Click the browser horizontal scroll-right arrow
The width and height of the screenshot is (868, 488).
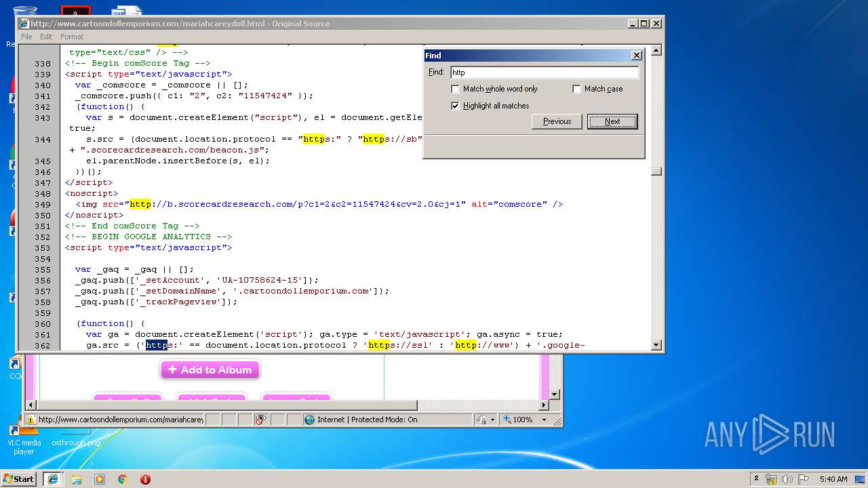click(544, 405)
